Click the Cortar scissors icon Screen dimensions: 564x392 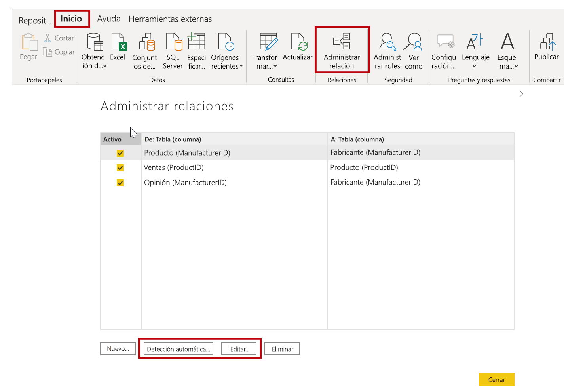tap(47, 38)
